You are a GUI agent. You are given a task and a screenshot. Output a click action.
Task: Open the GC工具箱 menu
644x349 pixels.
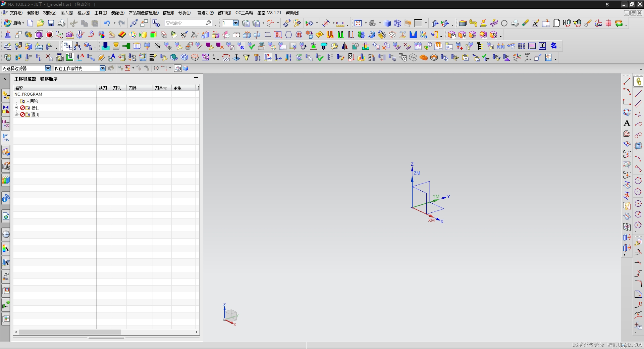(x=244, y=13)
